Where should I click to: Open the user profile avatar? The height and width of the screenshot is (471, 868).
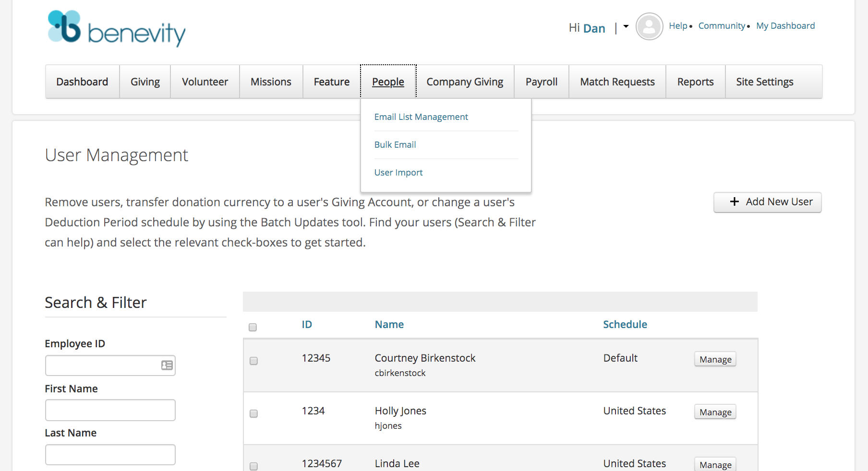click(x=649, y=26)
